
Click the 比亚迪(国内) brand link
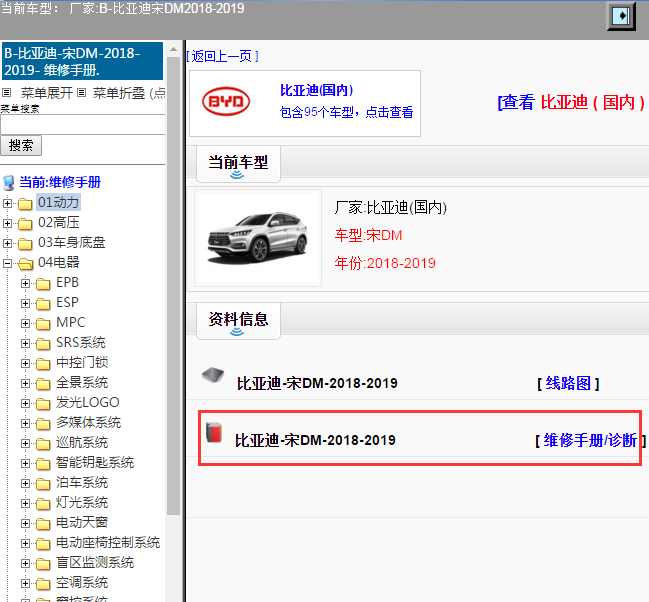point(317,90)
